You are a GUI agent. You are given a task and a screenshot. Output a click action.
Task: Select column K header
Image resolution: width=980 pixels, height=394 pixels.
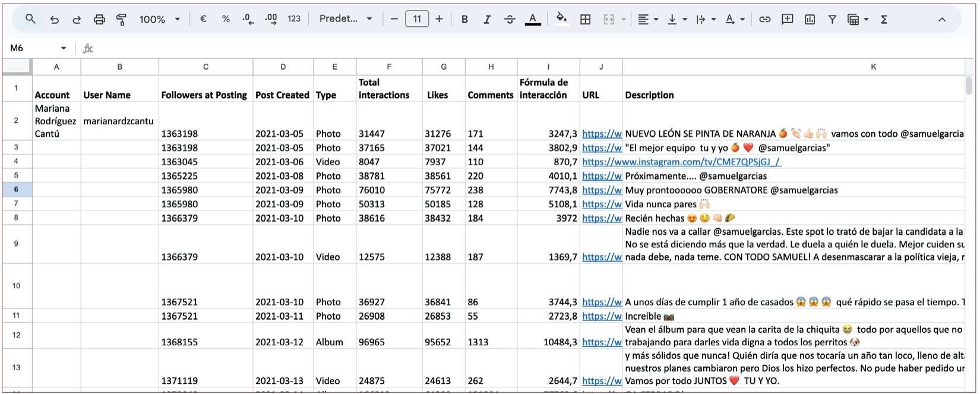point(873,67)
